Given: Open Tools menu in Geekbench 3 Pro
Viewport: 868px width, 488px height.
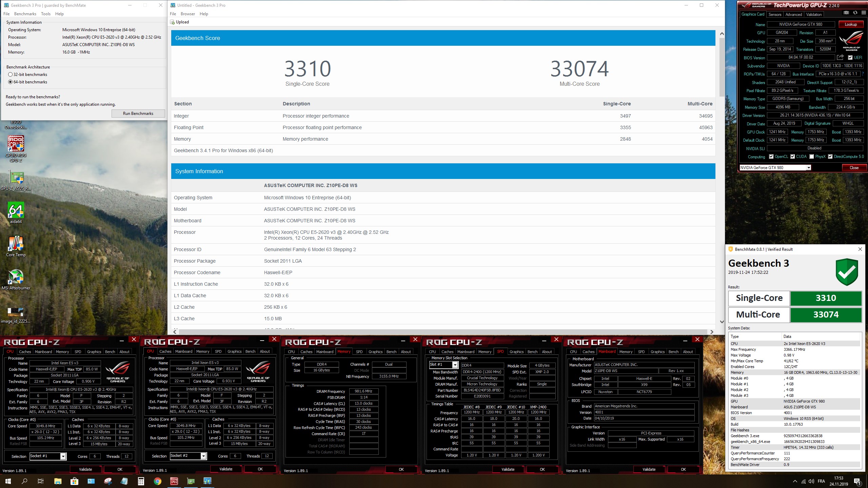Looking at the screenshot, I should (x=46, y=14).
